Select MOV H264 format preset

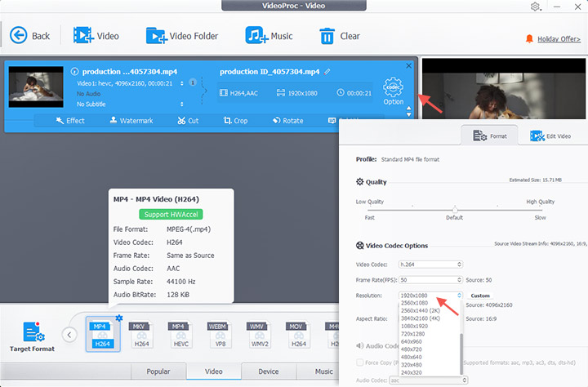(299, 334)
